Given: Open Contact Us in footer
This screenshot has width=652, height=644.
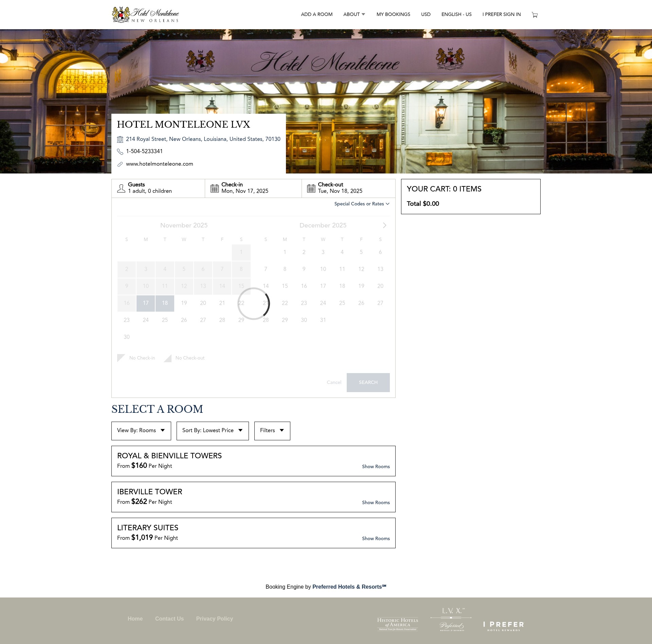Looking at the screenshot, I should (169, 619).
